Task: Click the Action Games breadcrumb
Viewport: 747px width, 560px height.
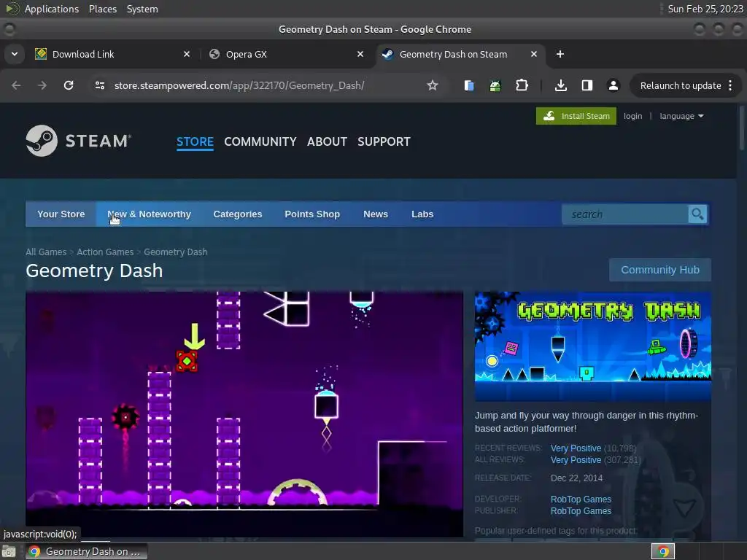Action: click(105, 252)
